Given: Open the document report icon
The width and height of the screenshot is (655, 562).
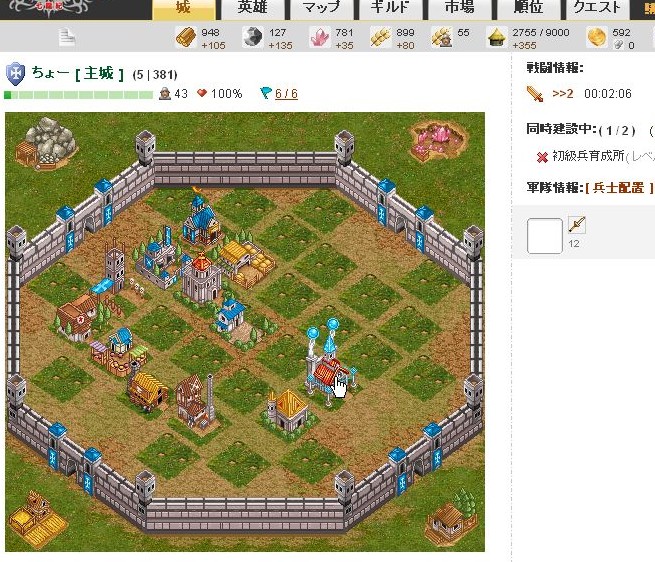Looking at the screenshot, I should click(x=67, y=37).
